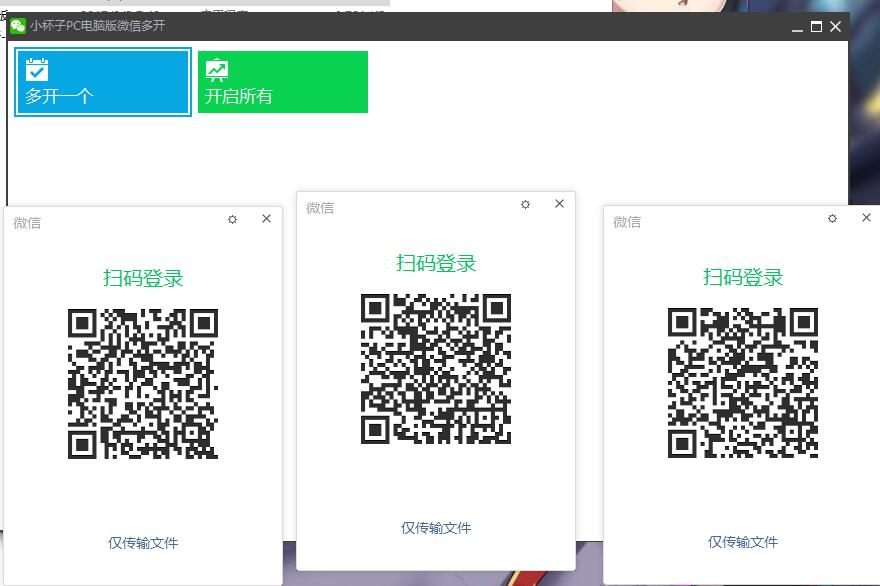This screenshot has height=586, width=880.
Task: Click the blue 多开一个 tile
Action: [x=103, y=82]
